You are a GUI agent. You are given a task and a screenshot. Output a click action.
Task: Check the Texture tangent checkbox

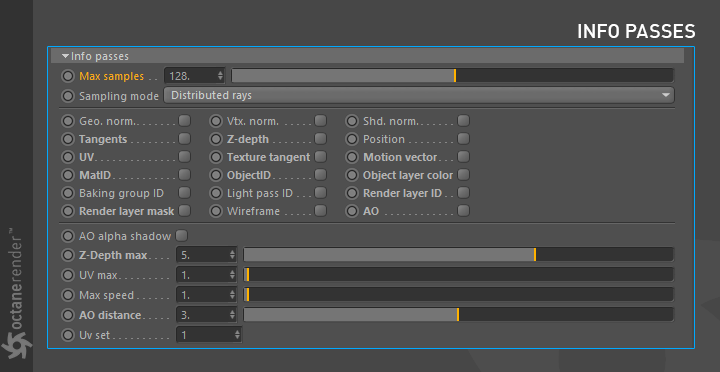(321, 157)
